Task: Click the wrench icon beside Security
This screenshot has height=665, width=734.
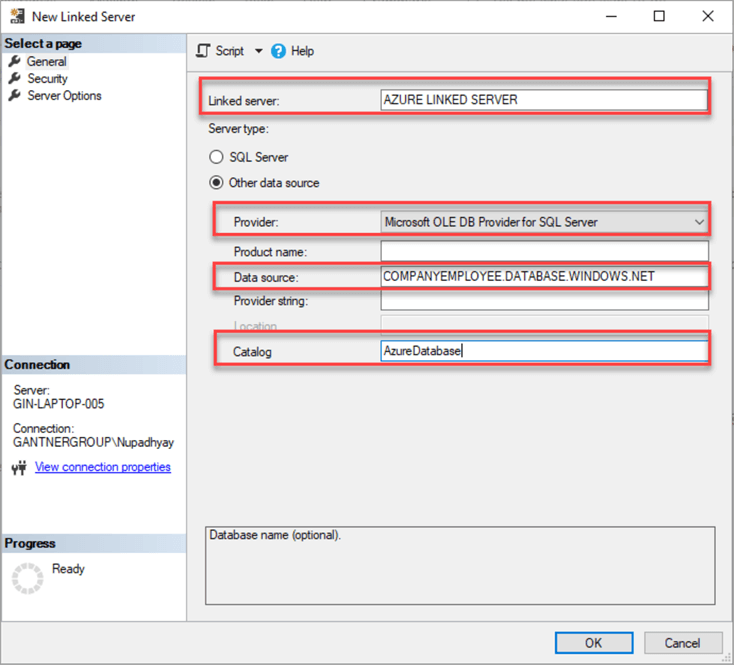Action: [15, 78]
